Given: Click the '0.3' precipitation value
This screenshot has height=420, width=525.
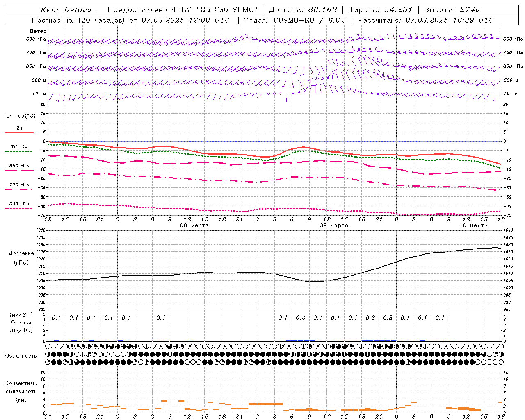Looking at the screenshot, I should click(388, 317).
